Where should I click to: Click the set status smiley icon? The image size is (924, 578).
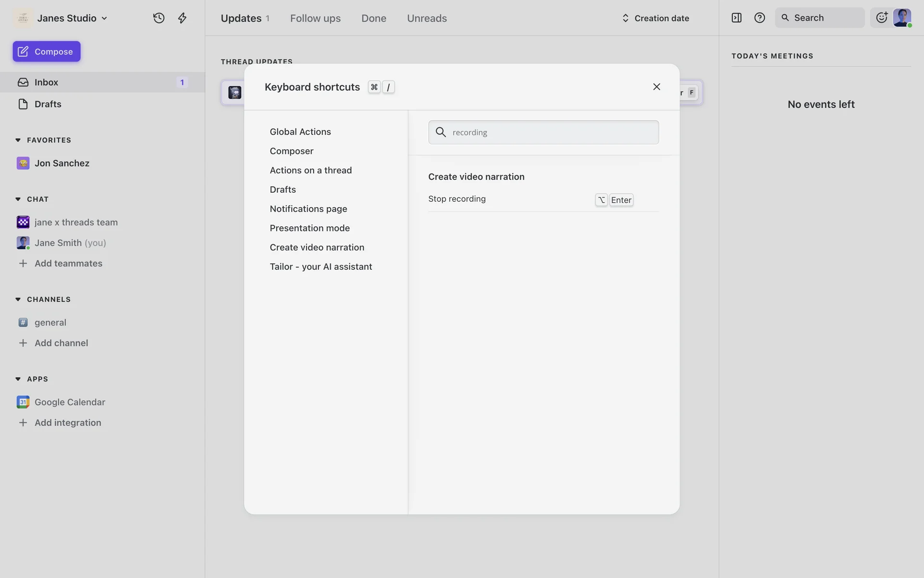[882, 18]
